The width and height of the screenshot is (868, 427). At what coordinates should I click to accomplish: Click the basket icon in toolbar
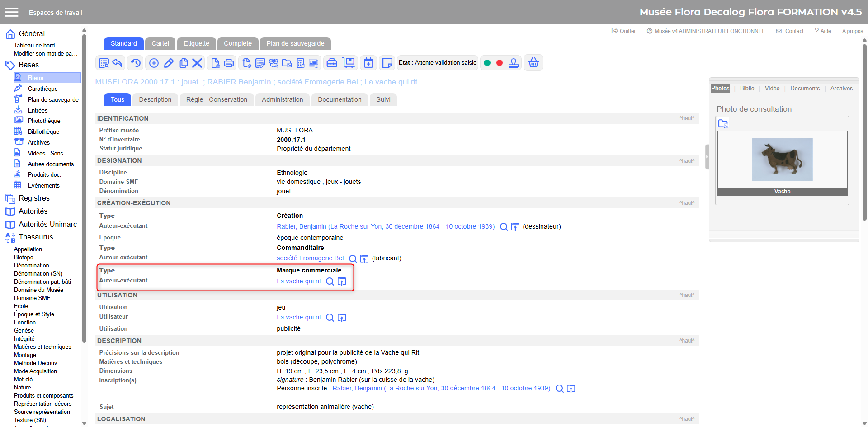[533, 63]
